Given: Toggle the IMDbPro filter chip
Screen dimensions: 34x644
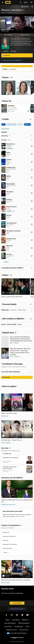Looking at the screenshot, I should pyautogui.click(x=28, y=124).
